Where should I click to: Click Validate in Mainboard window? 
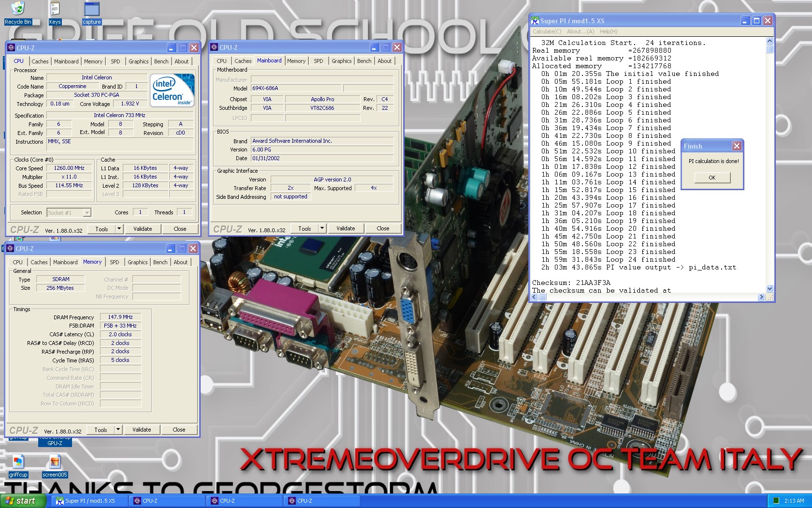[346, 228]
